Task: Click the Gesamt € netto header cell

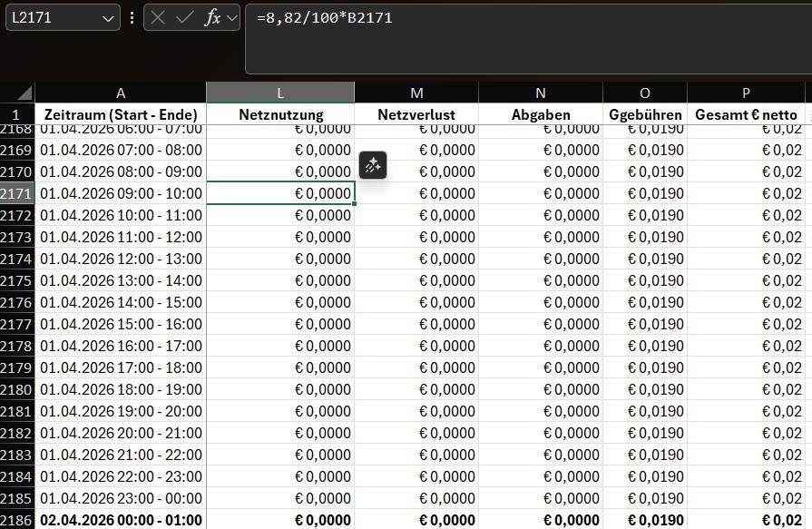Action: [746, 115]
